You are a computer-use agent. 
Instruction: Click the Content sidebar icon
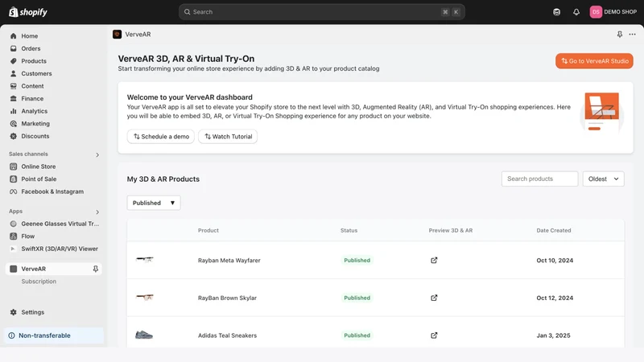[x=14, y=86]
